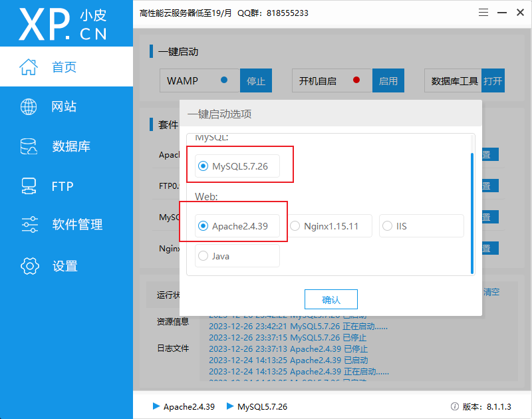Click the log line 23:42:21 MySQL5.7.26 正在启动
This screenshot has height=419, width=532.
coord(298,327)
